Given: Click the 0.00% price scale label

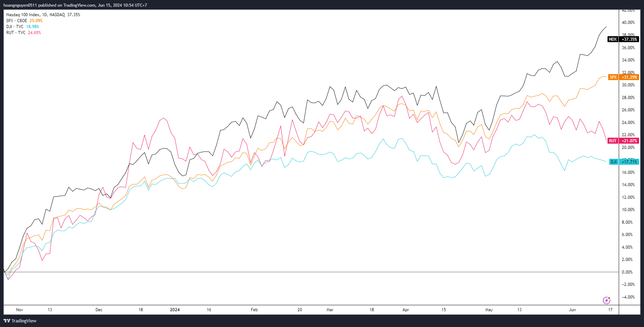Looking at the screenshot, I should pyautogui.click(x=627, y=272).
